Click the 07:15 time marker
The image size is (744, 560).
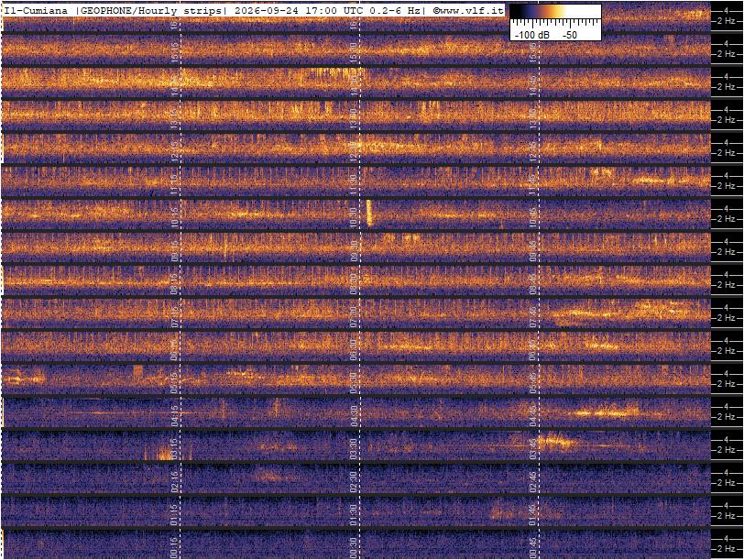(x=175, y=316)
